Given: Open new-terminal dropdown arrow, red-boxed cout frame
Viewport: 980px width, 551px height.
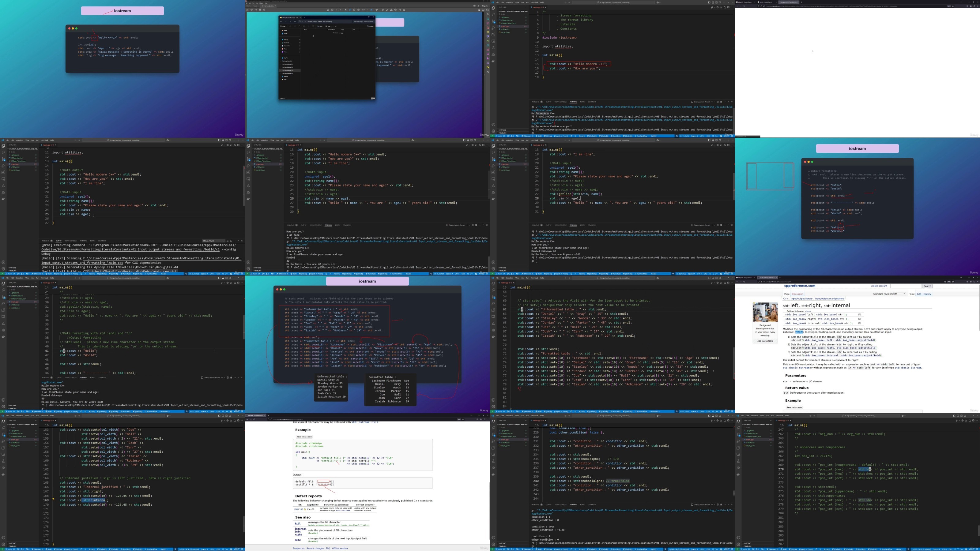Looking at the screenshot, I should coord(714,102).
